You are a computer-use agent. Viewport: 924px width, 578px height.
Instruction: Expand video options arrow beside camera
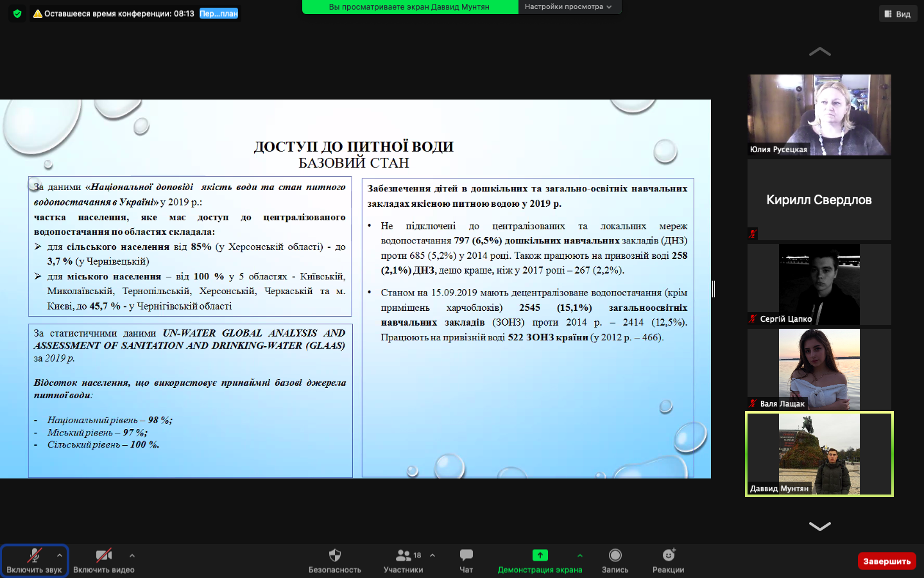click(x=132, y=556)
